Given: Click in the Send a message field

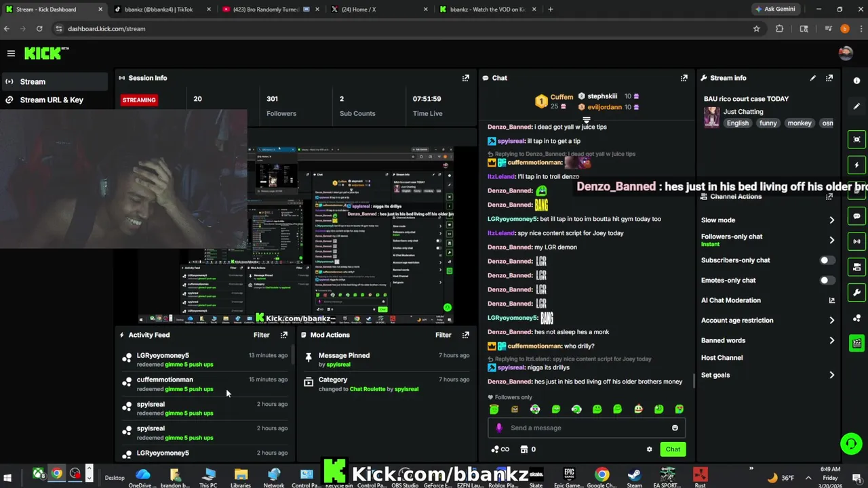Looking at the screenshot, I should pyautogui.click(x=587, y=428).
